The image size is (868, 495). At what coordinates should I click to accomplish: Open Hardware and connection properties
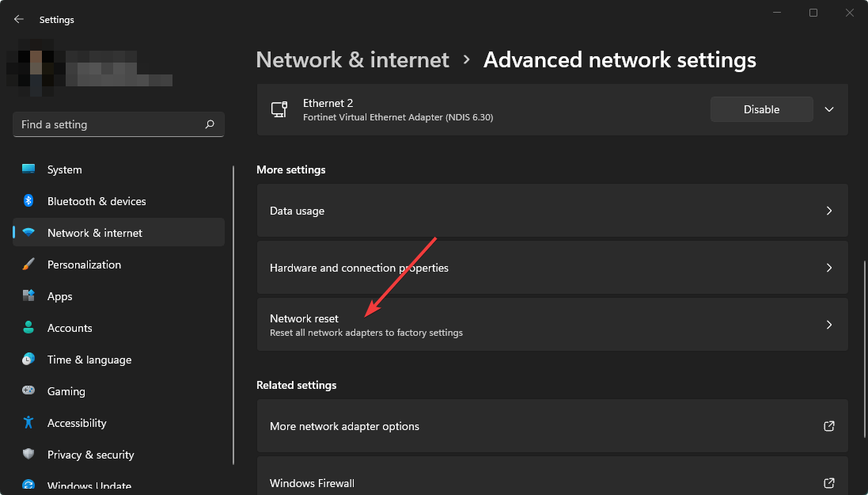[552, 268]
